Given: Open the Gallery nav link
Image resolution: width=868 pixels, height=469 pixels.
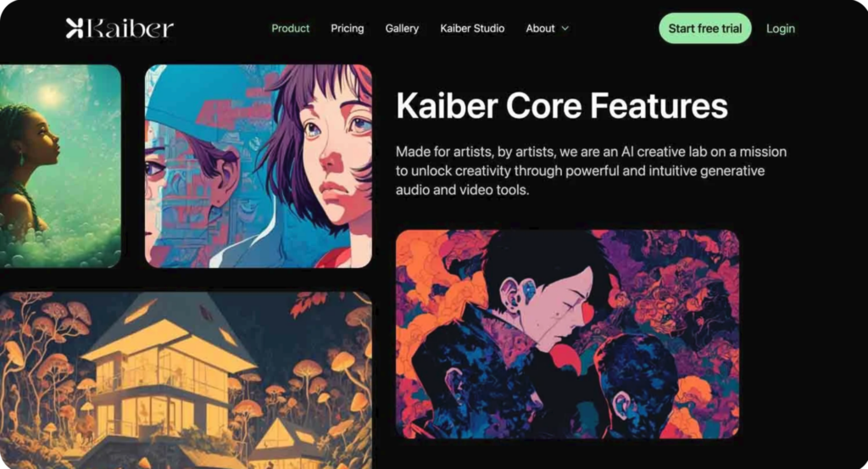Looking at the screenshot, I should [402, 28].
